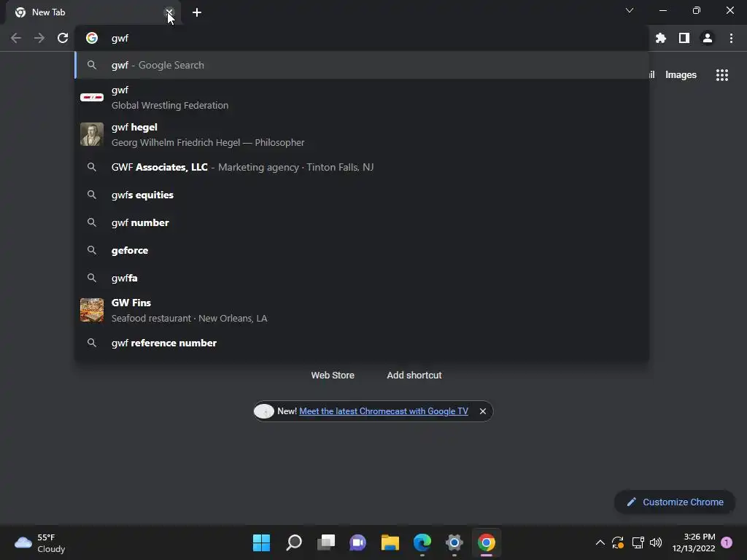Choose Global Wrestling Federation suggestion
The height and width of the screenshot is (560, 747).
[362, 98]
